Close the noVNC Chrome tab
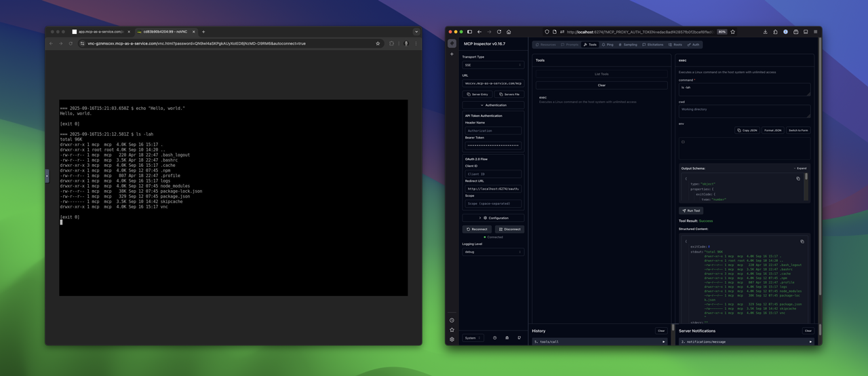 tap(194, 32)
